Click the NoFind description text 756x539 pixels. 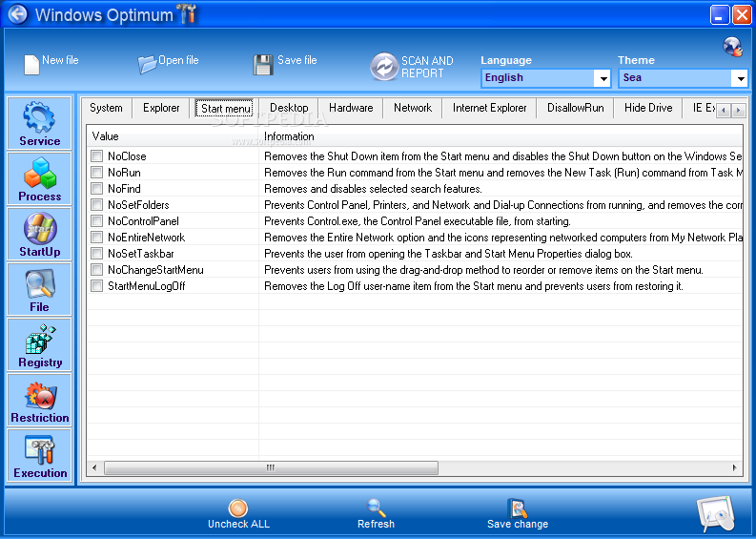pyautogui.click(x=373, y=189)
